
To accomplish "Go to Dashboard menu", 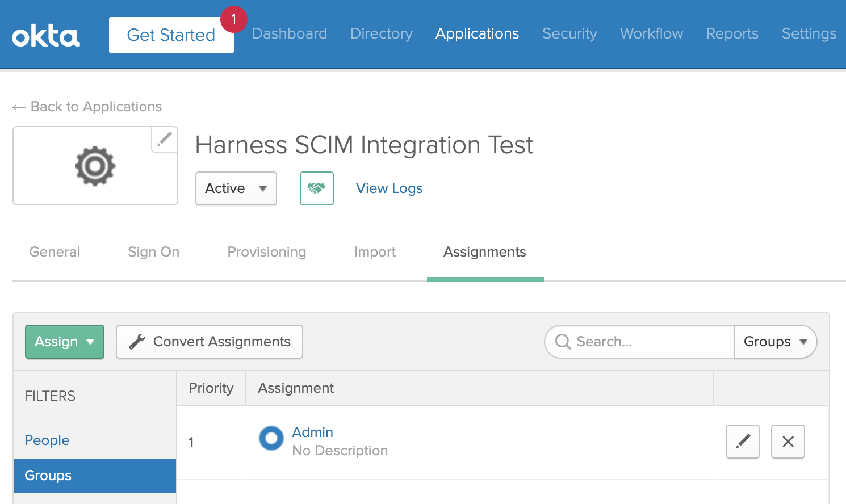I will click(290, 33).
